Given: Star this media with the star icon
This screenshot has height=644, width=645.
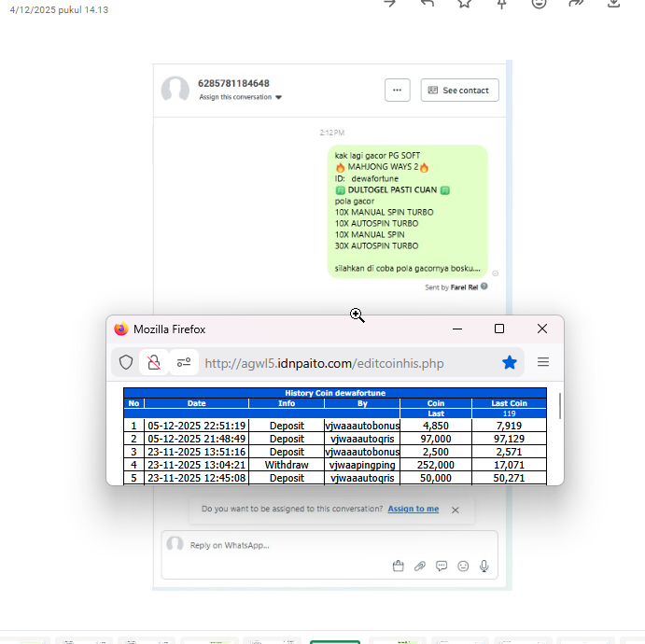Looking at the screenshot, I should pyautogui.click(x=465, y=4).
